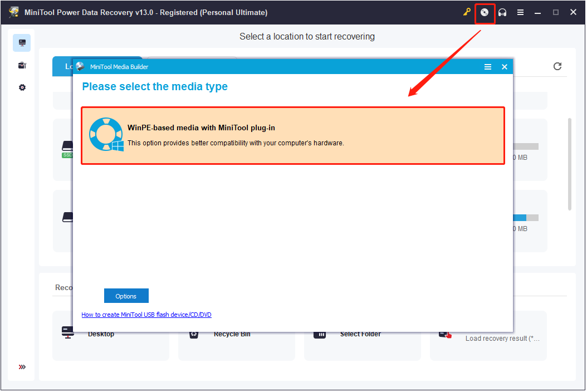This screenshot has height=392, width=587.
Task: Open the toolbox utilities sidebar icon
Action: [x=22, y=66]
